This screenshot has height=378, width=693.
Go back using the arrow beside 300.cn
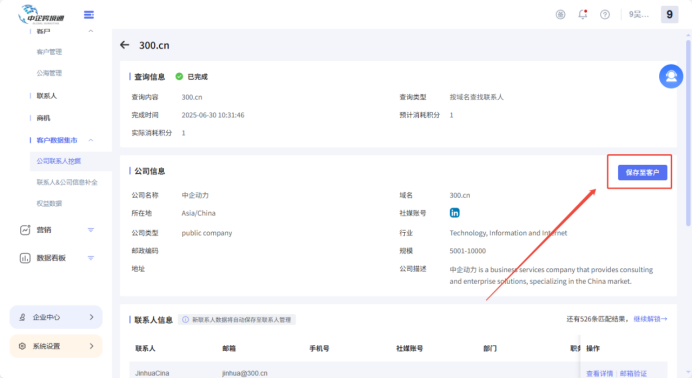pyautogui.click(x=125, y=45)
